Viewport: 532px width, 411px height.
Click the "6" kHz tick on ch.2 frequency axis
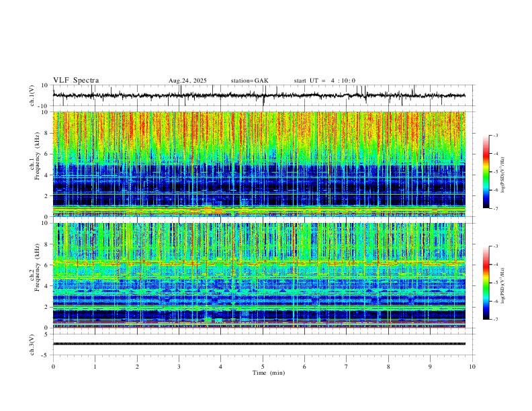coord(47,265)
